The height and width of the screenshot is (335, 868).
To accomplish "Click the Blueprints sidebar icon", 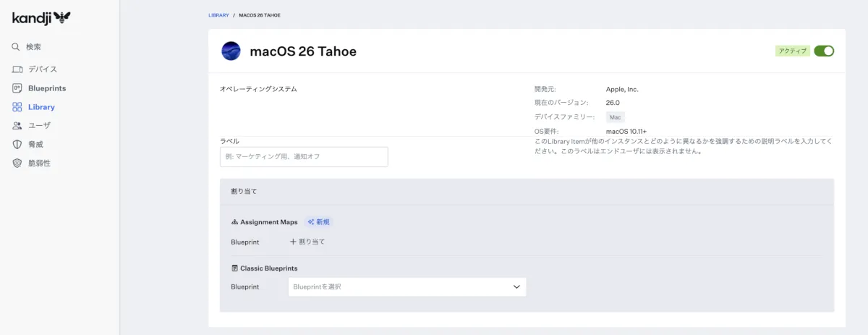I will click(x=17, y=88).
